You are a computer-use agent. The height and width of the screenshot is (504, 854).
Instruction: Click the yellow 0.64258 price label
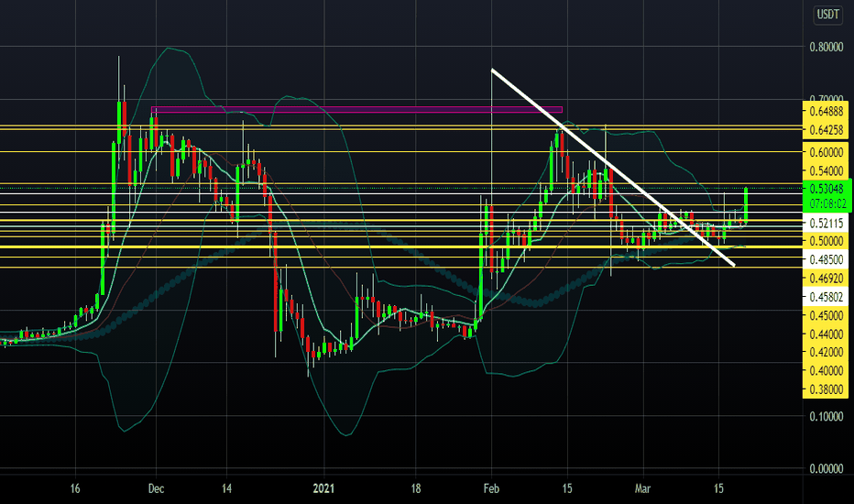tap(826, 130)
